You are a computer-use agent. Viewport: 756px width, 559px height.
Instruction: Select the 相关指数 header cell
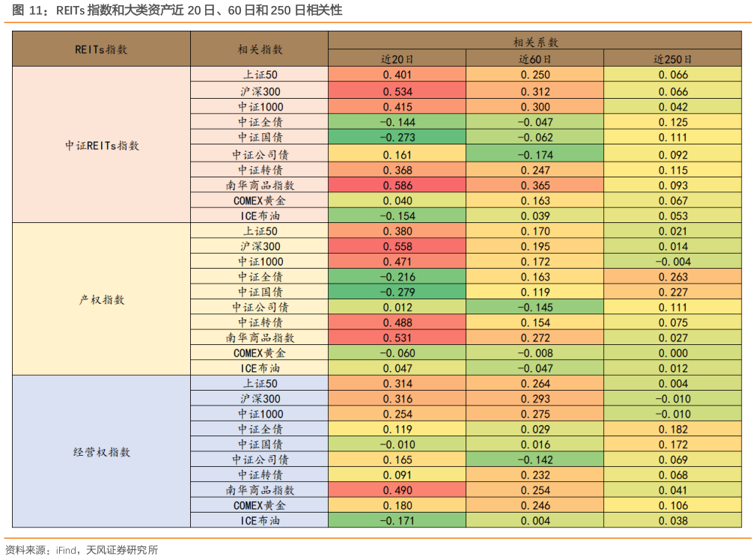click(259, 49)
